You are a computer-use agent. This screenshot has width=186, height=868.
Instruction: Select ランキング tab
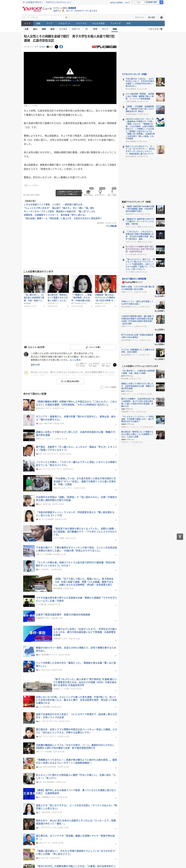coord(115,23)
